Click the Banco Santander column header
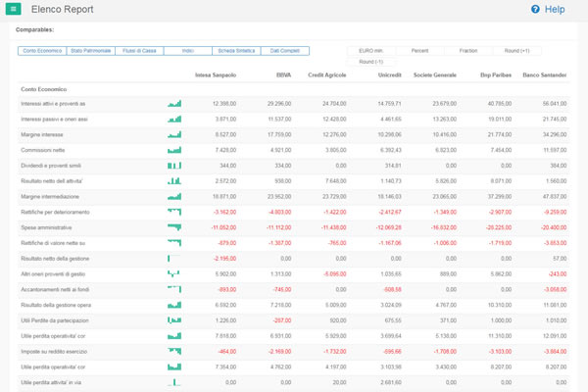The height and width of the screenshot is (392, 588). pos(545,75)
